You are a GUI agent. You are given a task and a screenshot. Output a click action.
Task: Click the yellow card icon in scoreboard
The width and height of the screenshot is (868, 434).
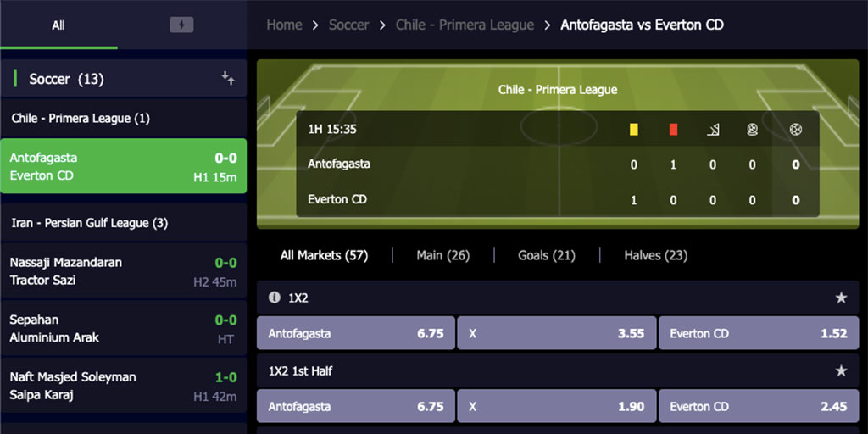coord(634,130)
